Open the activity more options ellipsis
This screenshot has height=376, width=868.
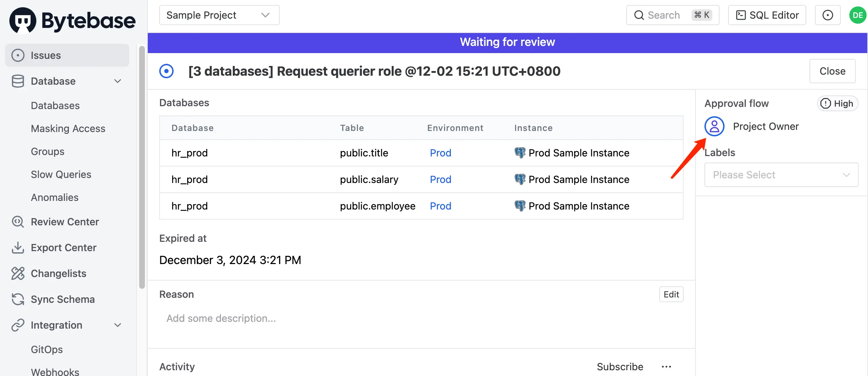pos(666,367)
